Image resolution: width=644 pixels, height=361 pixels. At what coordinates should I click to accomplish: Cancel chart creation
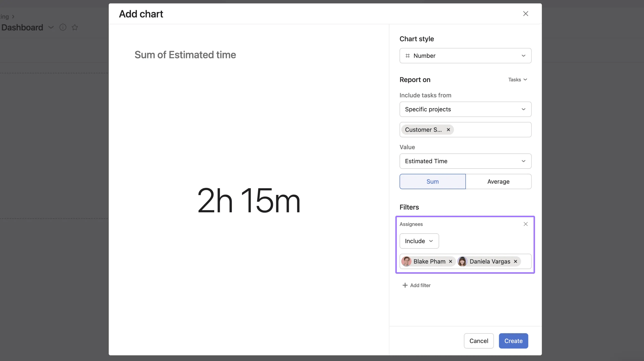479,341
